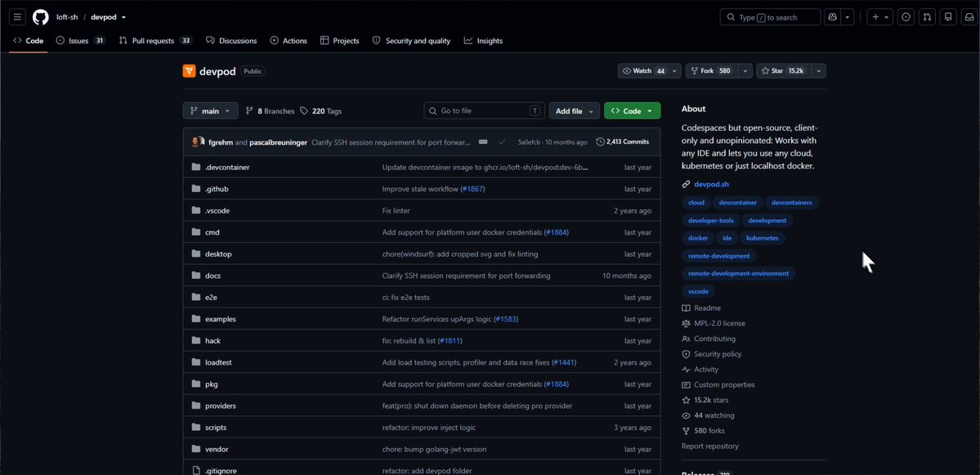
Task: Open the devpod.sh website link
Action: coord(711,185)
